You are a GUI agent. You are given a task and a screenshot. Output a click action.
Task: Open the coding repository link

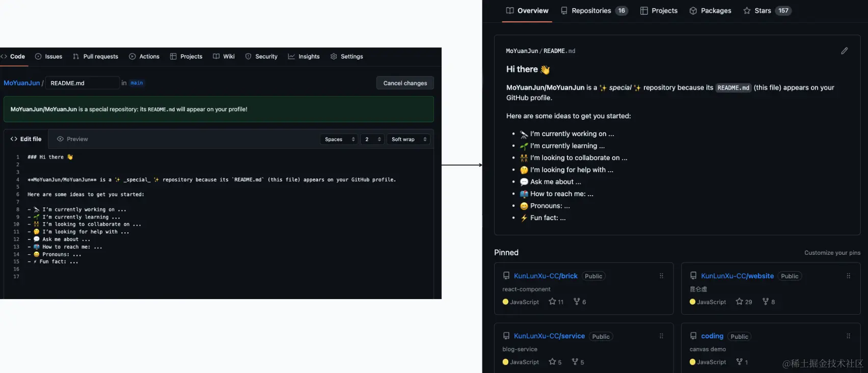(712, 336)
